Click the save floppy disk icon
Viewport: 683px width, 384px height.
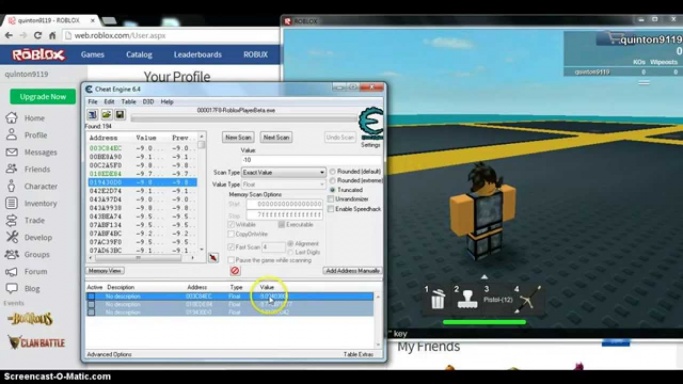coord(120,115)
